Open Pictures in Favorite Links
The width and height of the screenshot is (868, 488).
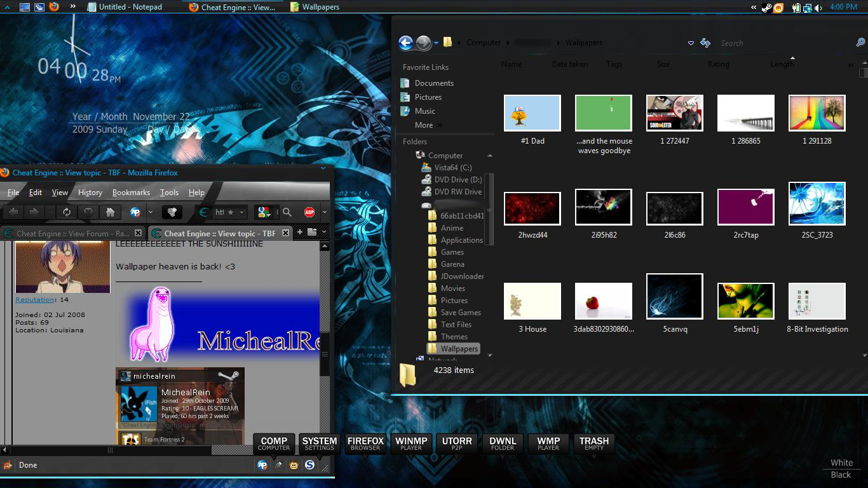click(x=428, y=97)
